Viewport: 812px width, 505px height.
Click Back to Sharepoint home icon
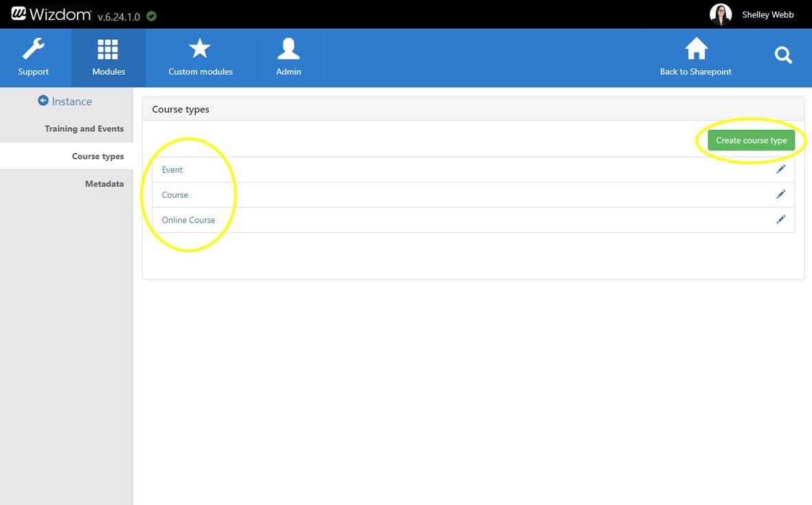(x=696, y=49)
